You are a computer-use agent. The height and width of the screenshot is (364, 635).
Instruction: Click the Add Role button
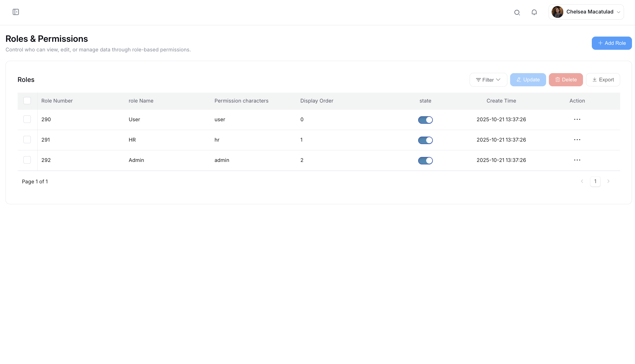coord(611,43)
